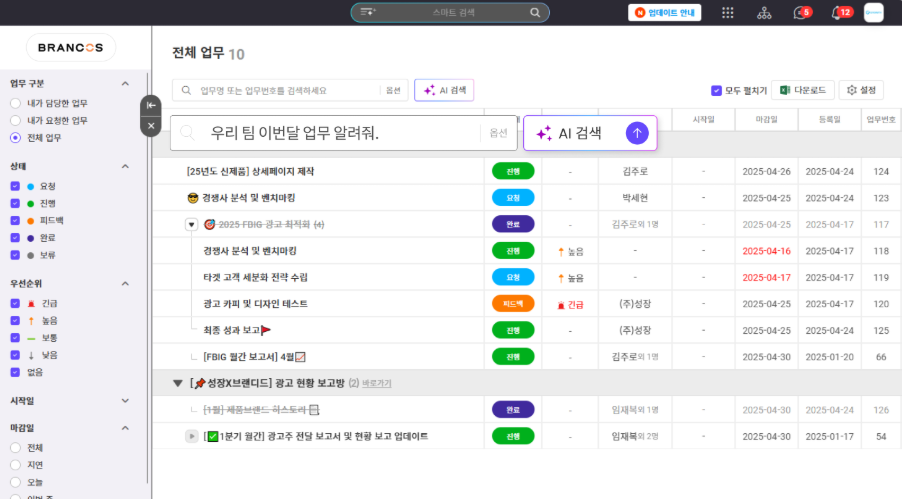This screenshot has width=902, height=499.
Task: Click the smart search filter icon in top bar
Action: click(368, 12)
